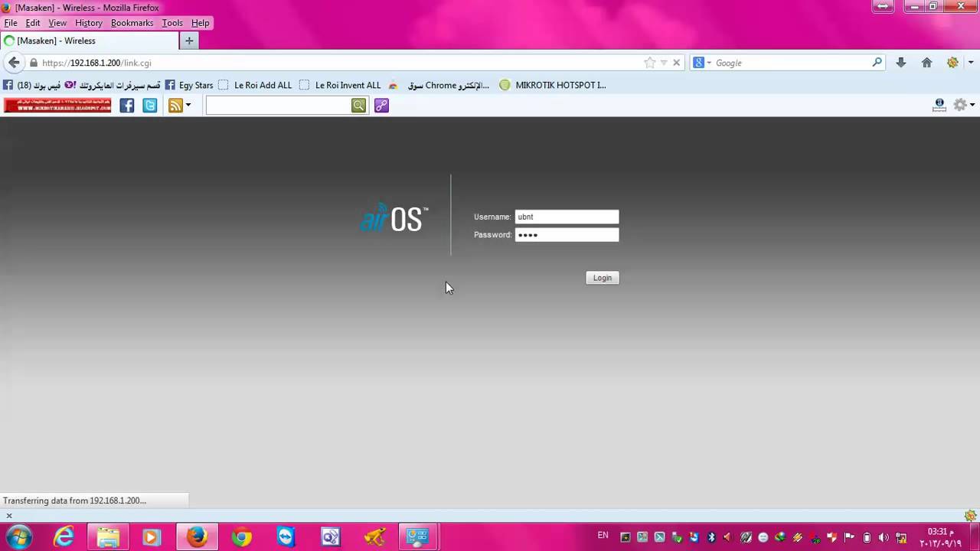The image size is (980, 551).
Task: Click the toolbar search text field
Action: tap(279, 106)
